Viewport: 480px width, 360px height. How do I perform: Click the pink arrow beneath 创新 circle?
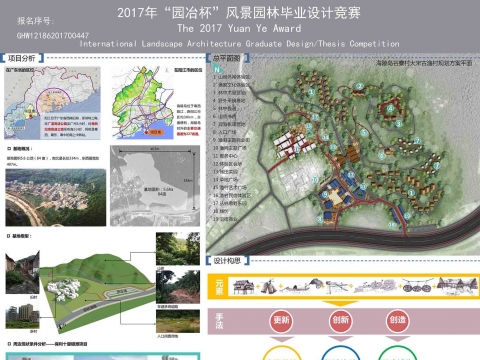pos(341,339)
